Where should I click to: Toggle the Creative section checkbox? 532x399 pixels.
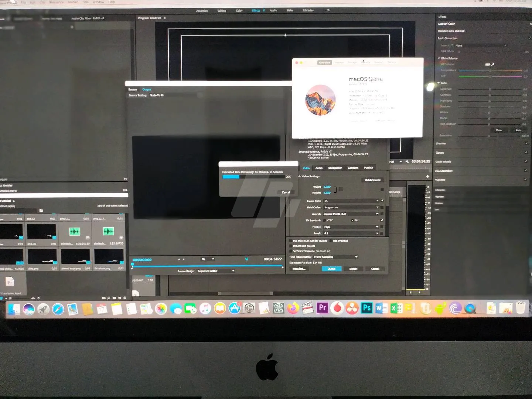(526, 143)
